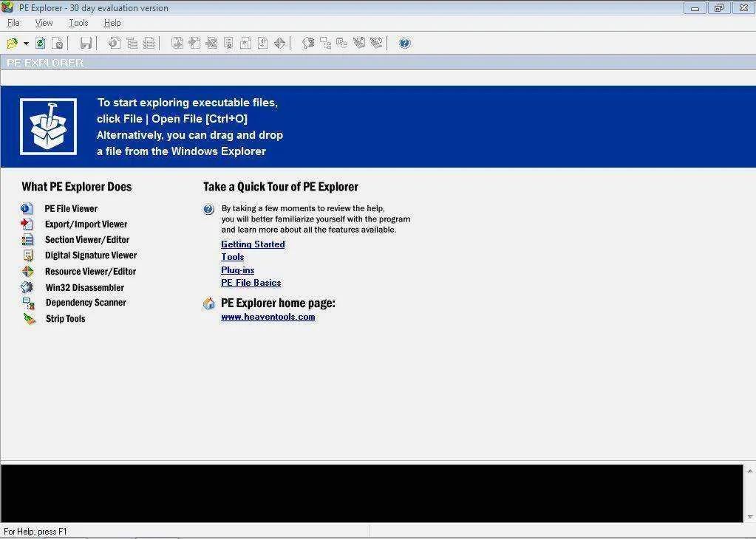756x539 pixels.
Task: Open the View menu
Action: [44, 23]
